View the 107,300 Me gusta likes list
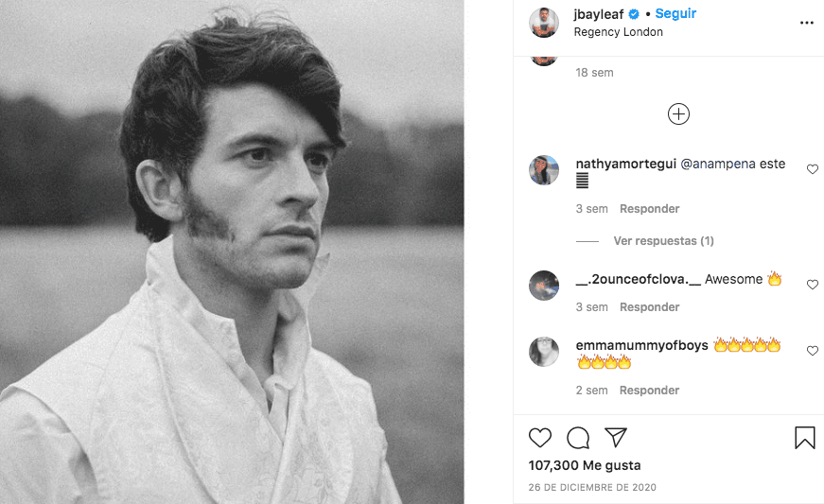Image resolution: width=824 pixels, height=504 pixels. click(584, 465)
